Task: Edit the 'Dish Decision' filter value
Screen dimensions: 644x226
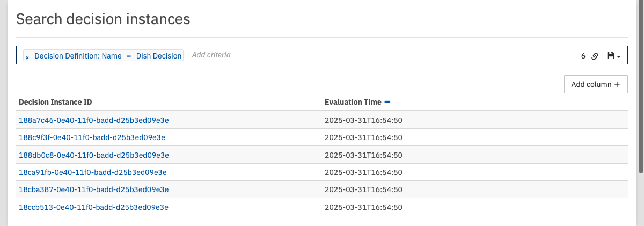Action: tap(158, 56)
